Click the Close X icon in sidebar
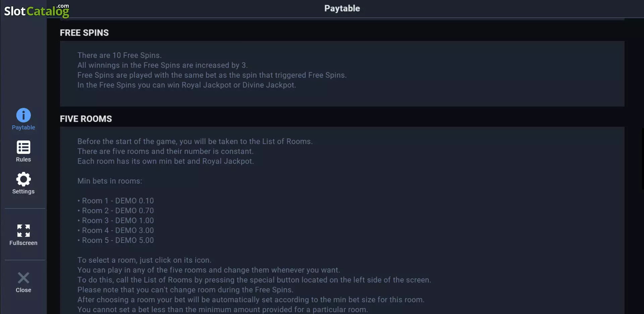The width and height of the screenshot is (644, 314). point(23,278)
